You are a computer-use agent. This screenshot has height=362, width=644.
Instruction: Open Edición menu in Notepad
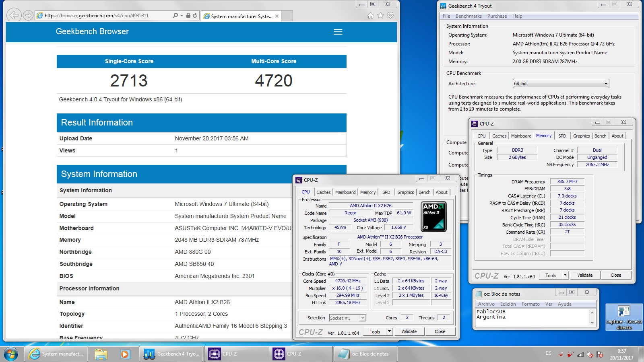coord(508,304)
